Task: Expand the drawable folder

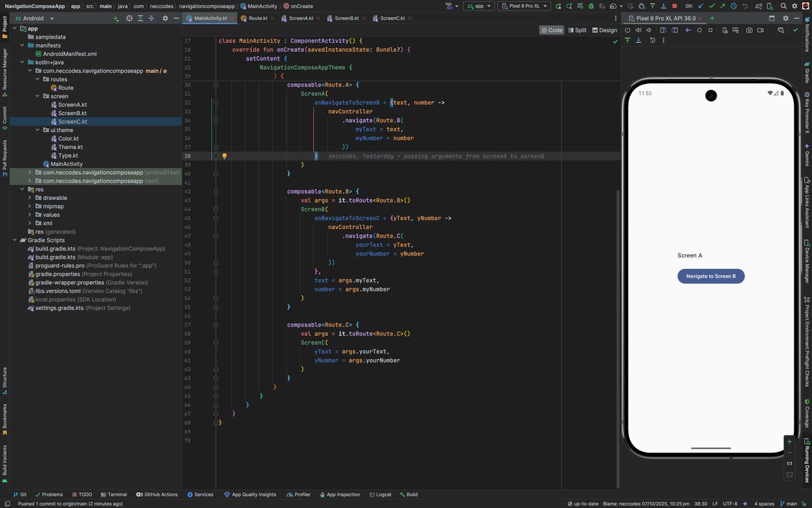Action: 30,198
